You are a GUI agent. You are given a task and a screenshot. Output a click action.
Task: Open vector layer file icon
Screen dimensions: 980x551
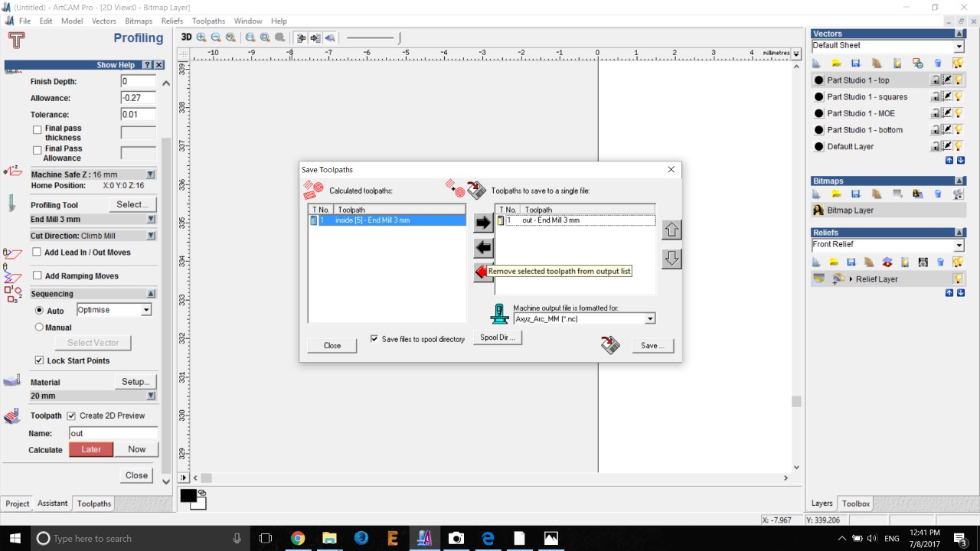click(x=836, y=64)
